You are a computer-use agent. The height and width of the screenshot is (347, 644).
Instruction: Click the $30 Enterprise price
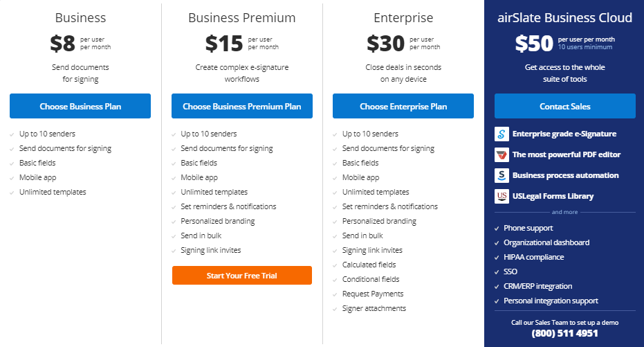coord(386,44)
